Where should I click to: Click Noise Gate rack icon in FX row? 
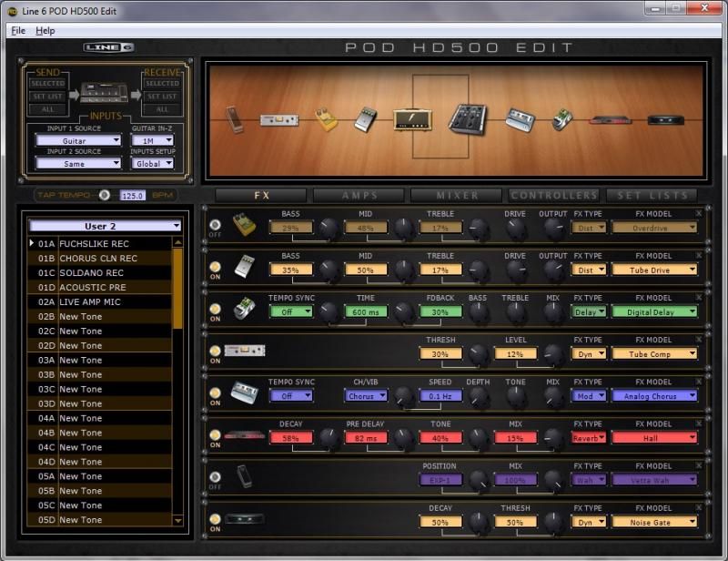pos(244,519)
